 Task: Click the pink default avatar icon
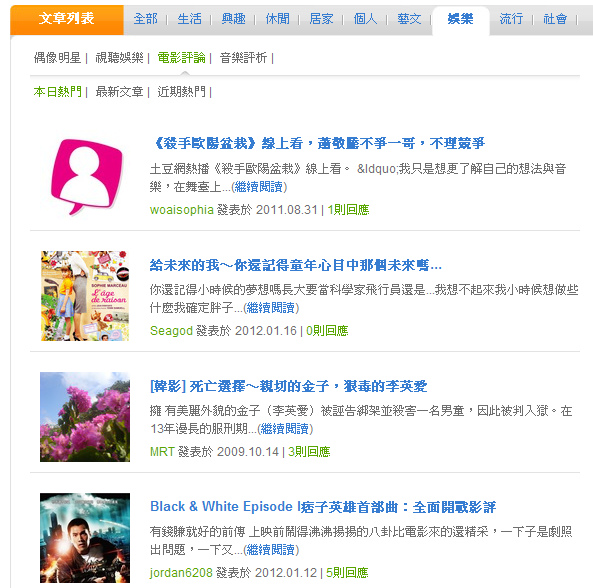tap(87, 176)
